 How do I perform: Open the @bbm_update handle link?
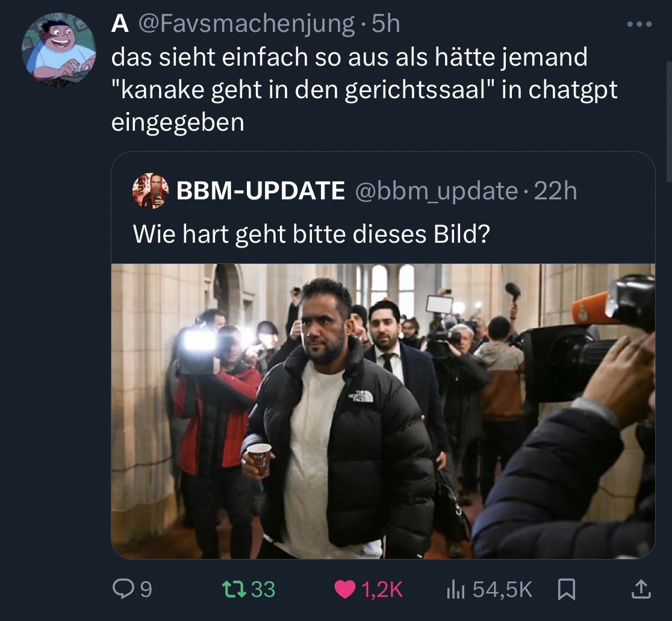pyautogui.click(x=437, y=191)
